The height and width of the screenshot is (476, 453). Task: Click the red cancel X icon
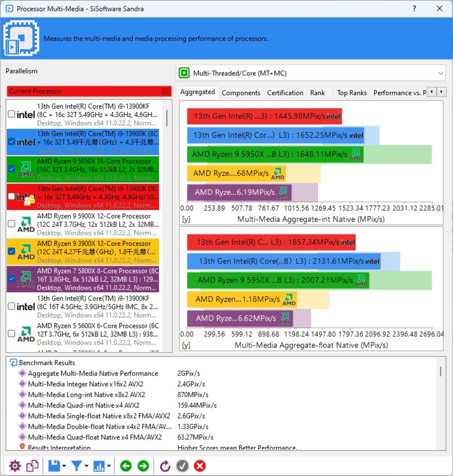tap(200, 466)
